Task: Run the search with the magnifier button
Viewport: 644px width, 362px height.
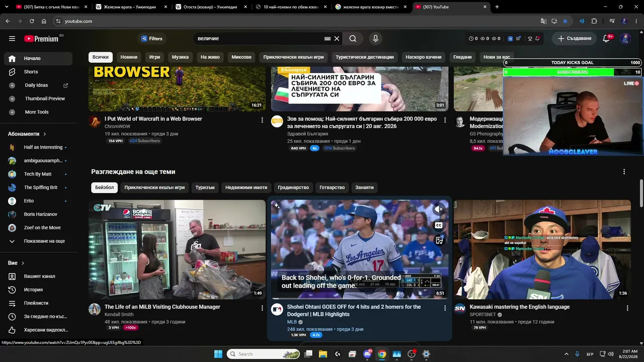Action: [353, 39]
